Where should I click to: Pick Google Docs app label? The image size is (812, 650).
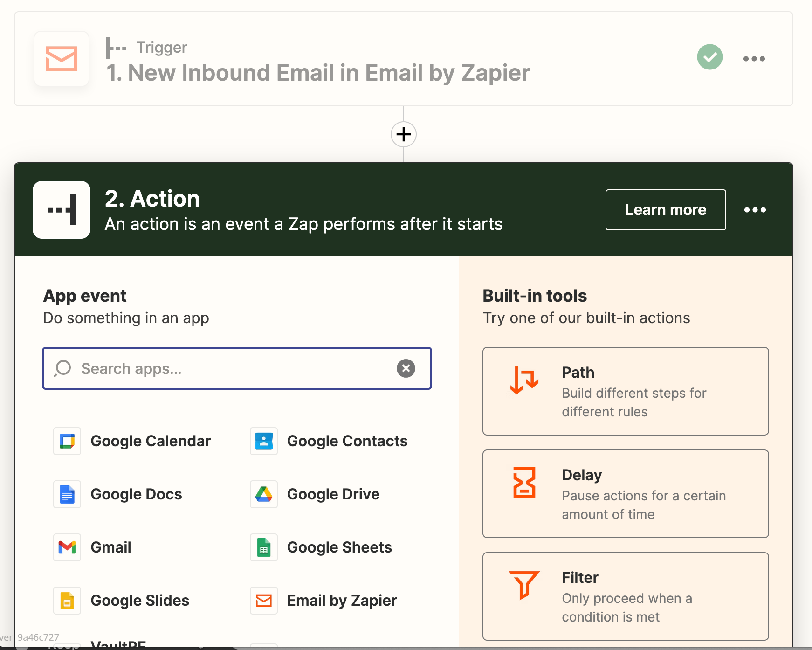tap(136, 494)
